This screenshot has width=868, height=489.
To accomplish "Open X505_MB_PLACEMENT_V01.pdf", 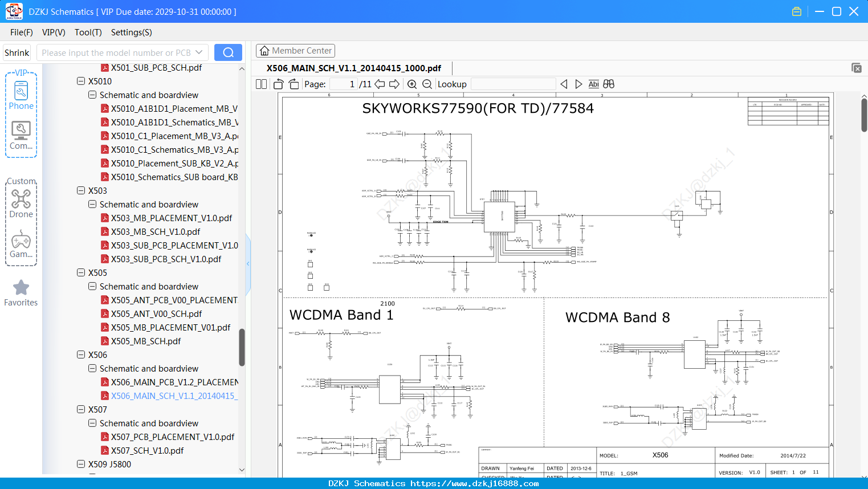I will click(x=170, y=328).
